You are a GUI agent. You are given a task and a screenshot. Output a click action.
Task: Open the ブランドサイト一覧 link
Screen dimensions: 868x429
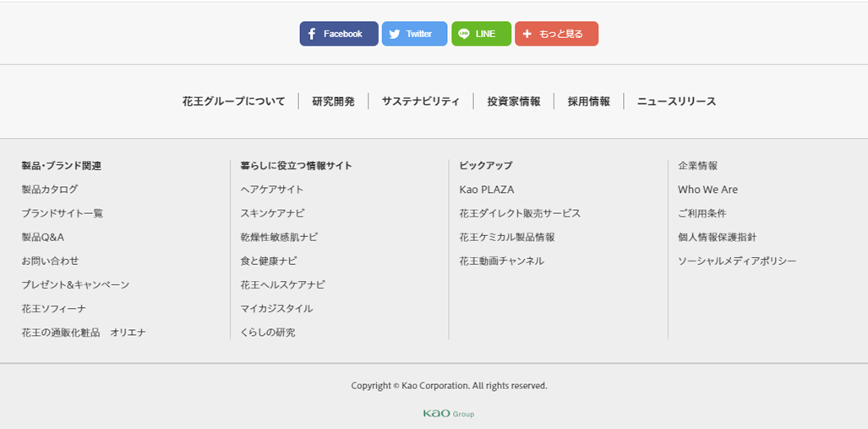point(62,213)
